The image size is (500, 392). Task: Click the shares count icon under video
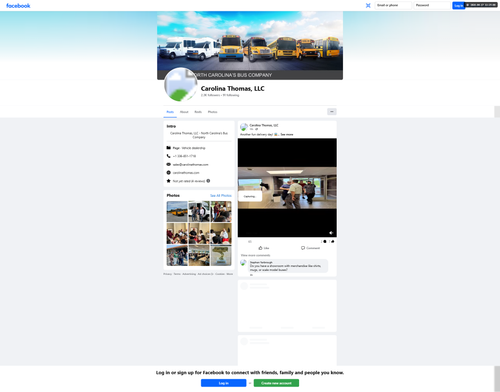tap(332, 241)
